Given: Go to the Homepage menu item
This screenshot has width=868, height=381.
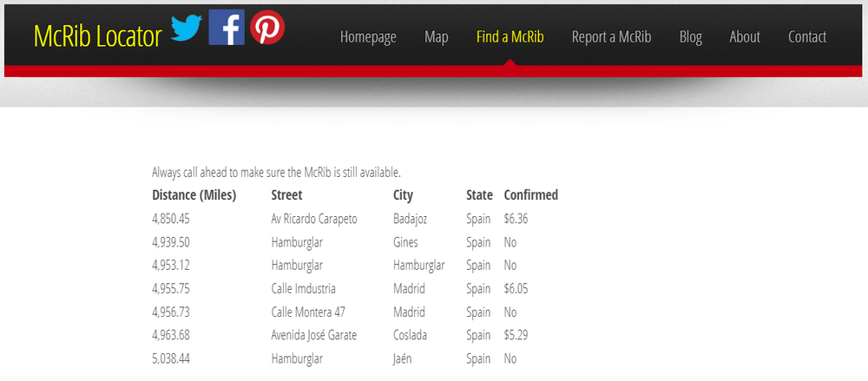Looking at the screenshot, I should pyautogui.click(x=368, y=36).
